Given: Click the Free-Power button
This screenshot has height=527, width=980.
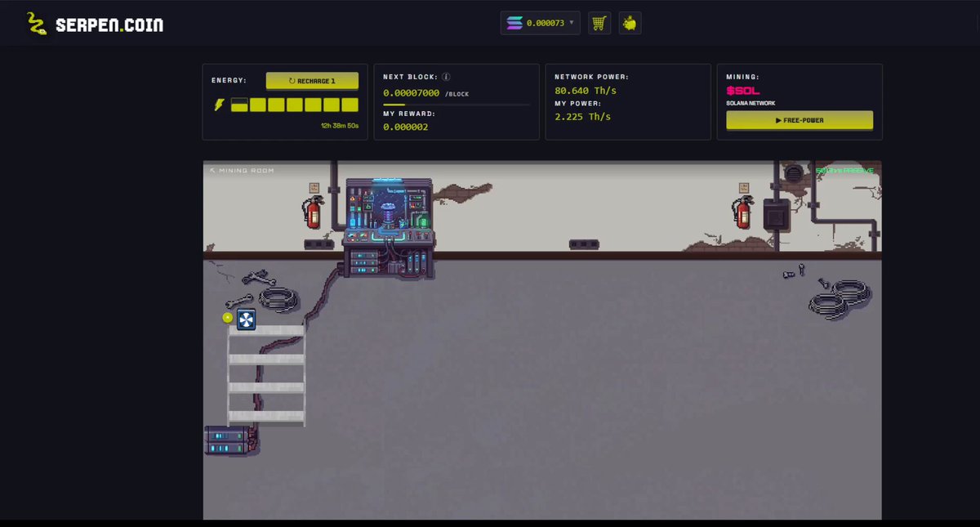Looking at the screenshot, I should tap(800, 120).
